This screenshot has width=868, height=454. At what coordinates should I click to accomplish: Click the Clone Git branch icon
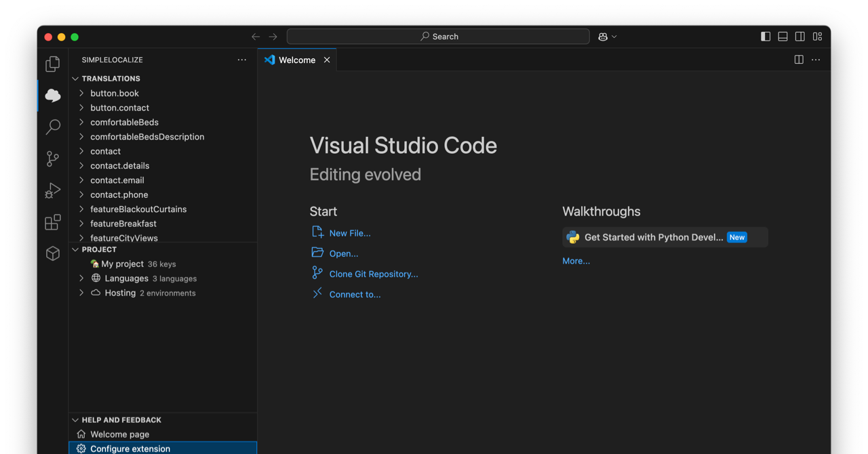click(x=317, y=272)
